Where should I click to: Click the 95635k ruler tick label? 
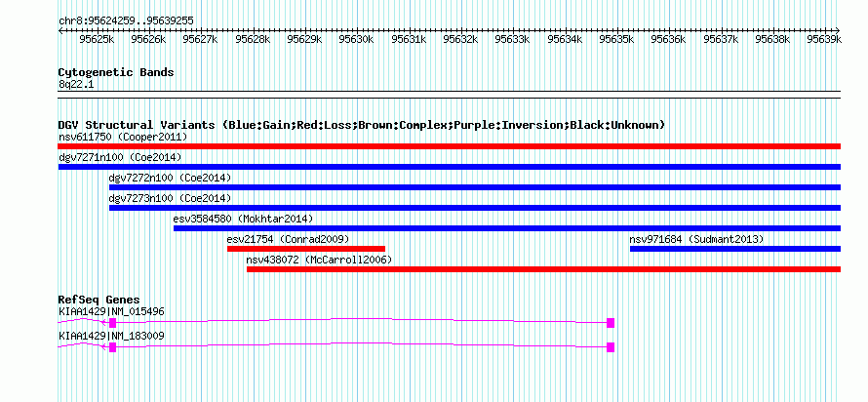pos(616,39)
